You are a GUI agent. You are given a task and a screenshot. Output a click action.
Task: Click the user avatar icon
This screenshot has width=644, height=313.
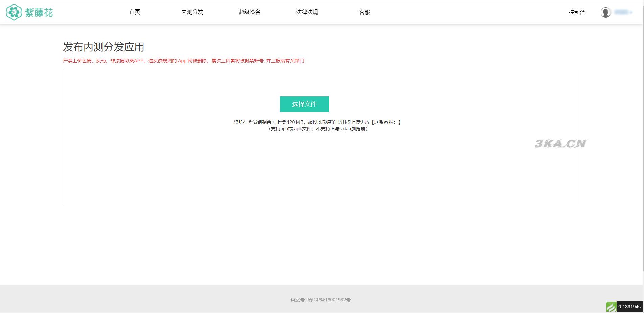pos(606,13)
